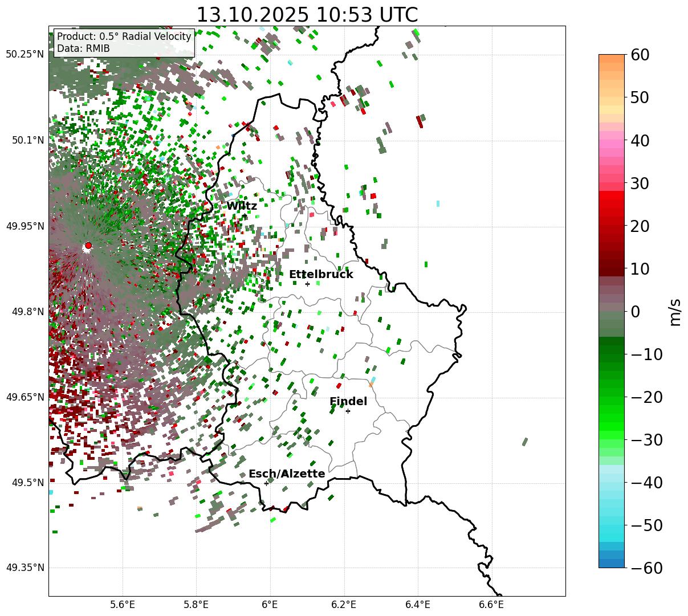This screenshot has height=616, width=688.
Task: Click the Esch/Alzette station cross marker
Action: 266,483
